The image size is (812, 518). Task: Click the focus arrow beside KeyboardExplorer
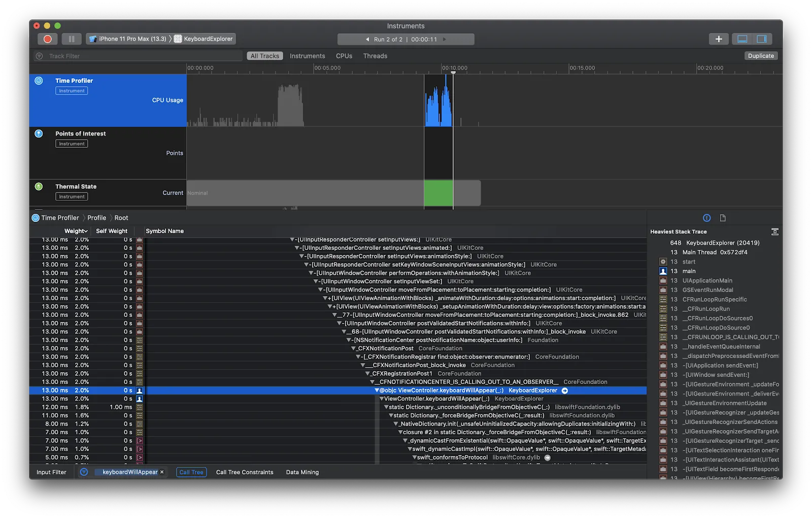point(565,391)
